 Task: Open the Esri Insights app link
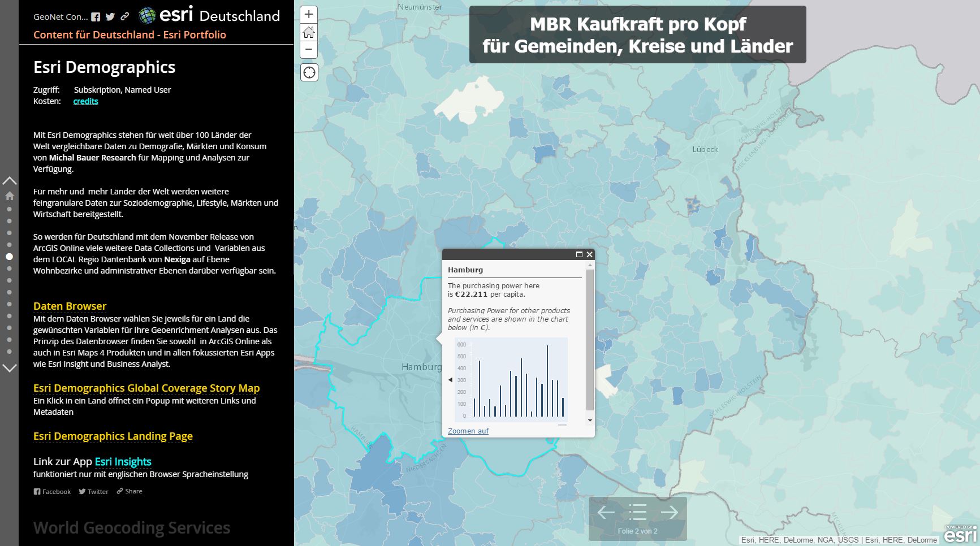click(123, 462)
